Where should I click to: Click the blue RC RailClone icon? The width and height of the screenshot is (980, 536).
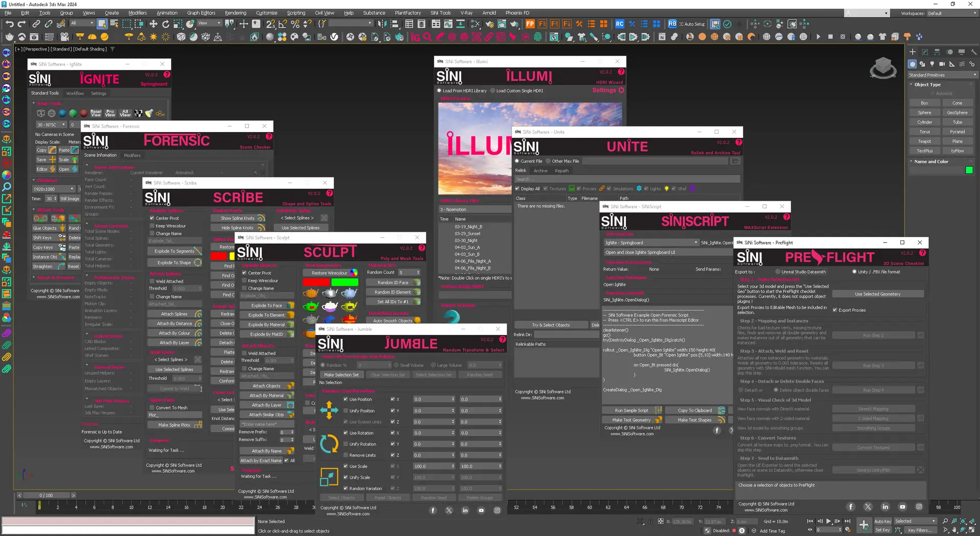pyautogui.click(x=619, y=24)
